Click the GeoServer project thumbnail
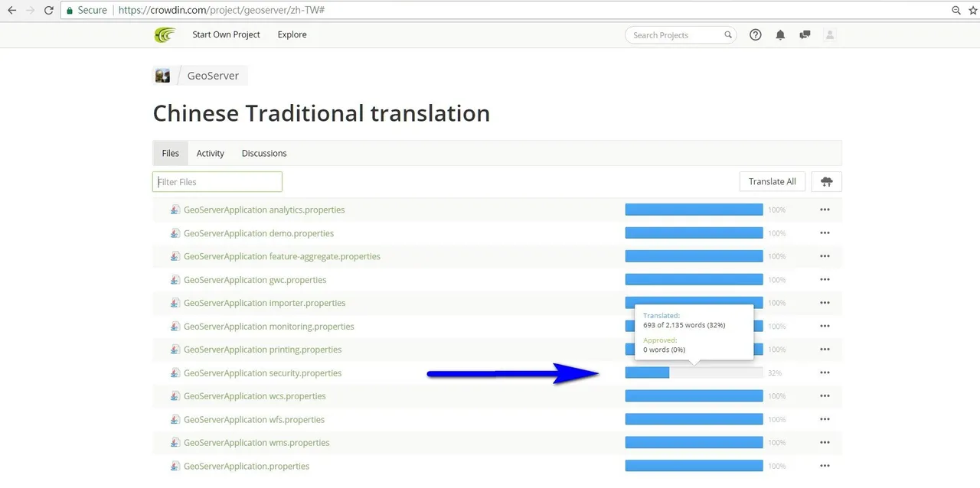Screen dimensions: 980x488 click(162, 76)
